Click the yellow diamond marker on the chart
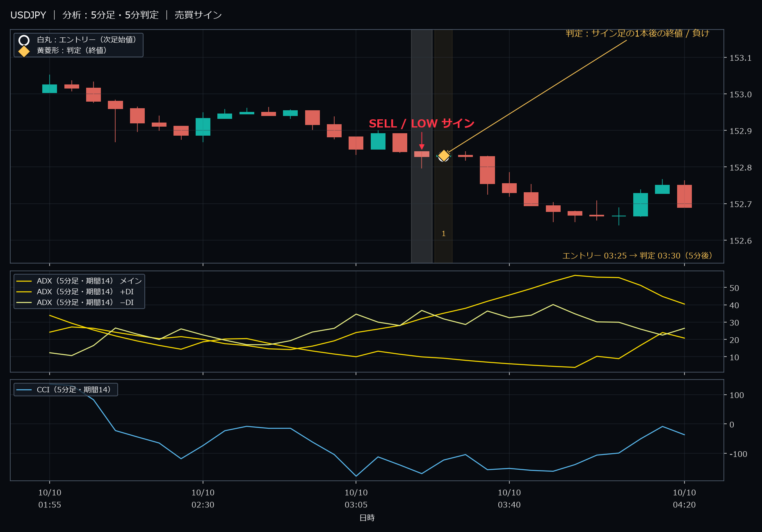The width and height of the screenshot is (762, 532). point(444,156)
